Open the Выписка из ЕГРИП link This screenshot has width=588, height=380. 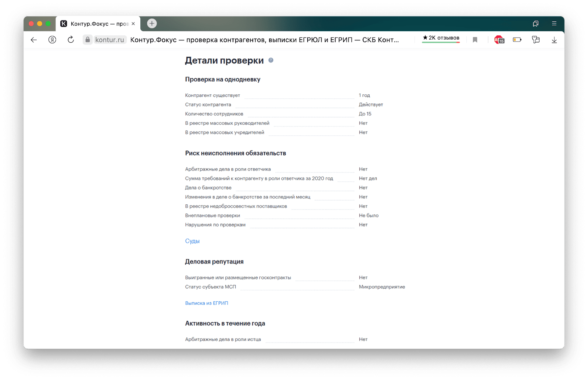pyautogui.click(x=207, y=303)
